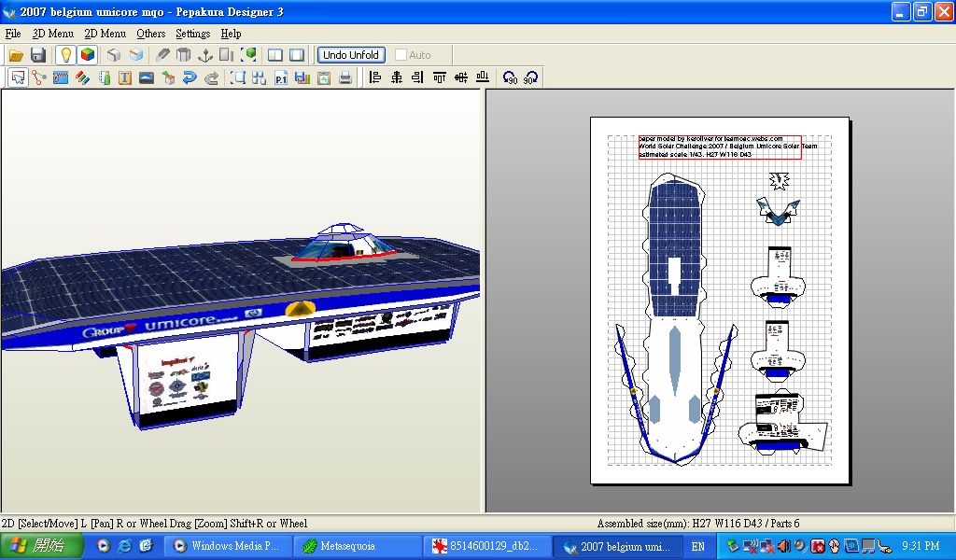956x560 pixels.
Task: Click the Assembled size status bar text
Action: tap(698, 524)
